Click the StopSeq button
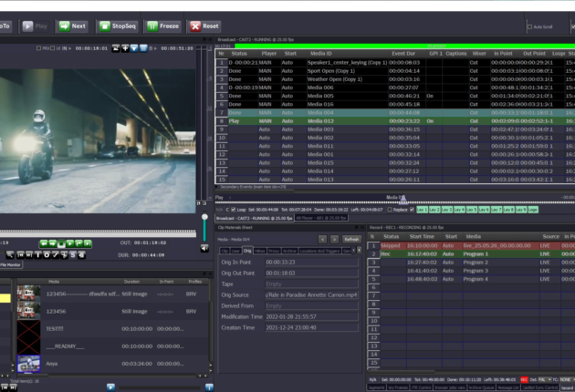Viewport: 575px width, 392px height. pyautogui.click(x=118, y=26)
